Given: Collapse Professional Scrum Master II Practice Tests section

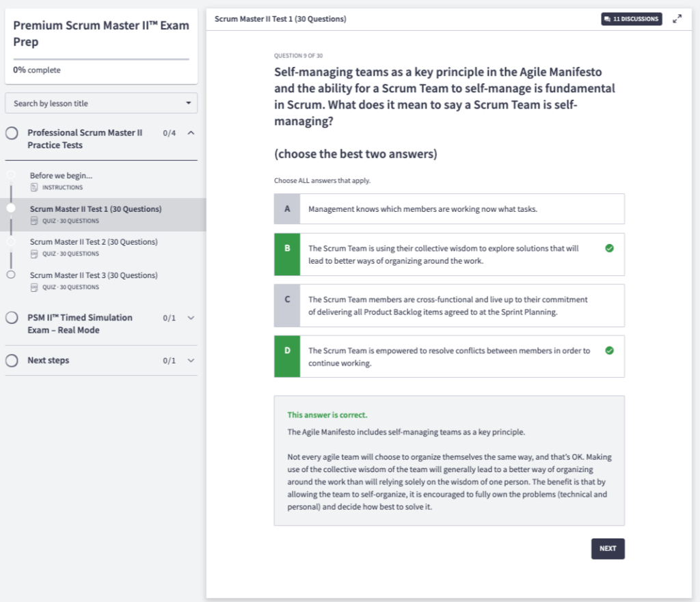Looking at the screenshot, I should click(x=191, y=133).
